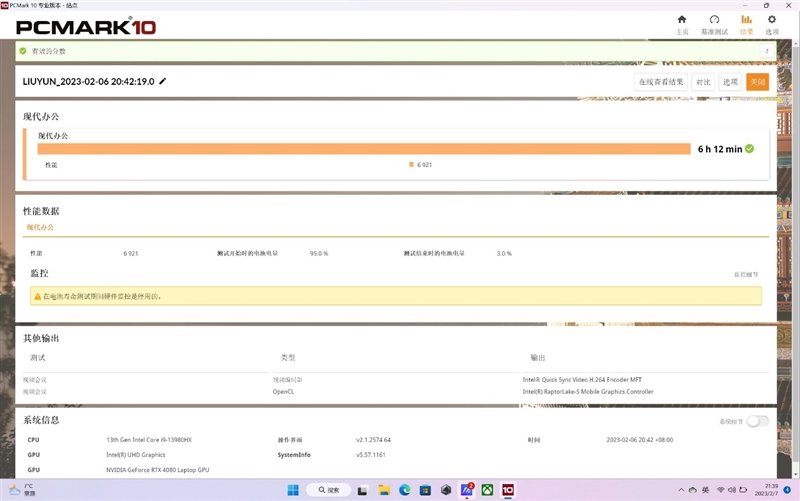Open the taskbar search box
800x501 pixels.
[x=329, y=490]
